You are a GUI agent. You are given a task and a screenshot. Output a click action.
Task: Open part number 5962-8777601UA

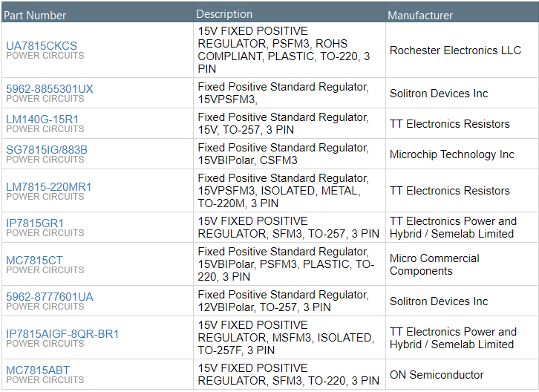click(x=50, y=296)
